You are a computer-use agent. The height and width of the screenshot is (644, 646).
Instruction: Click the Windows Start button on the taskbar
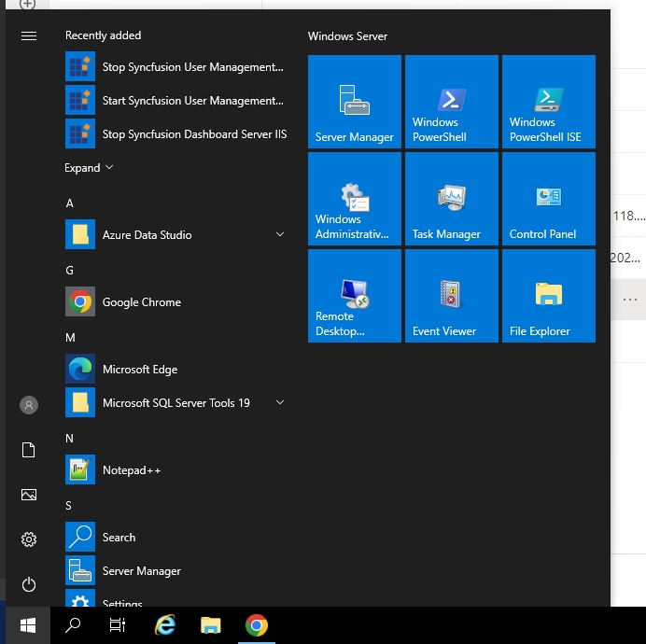coord(28,625)
